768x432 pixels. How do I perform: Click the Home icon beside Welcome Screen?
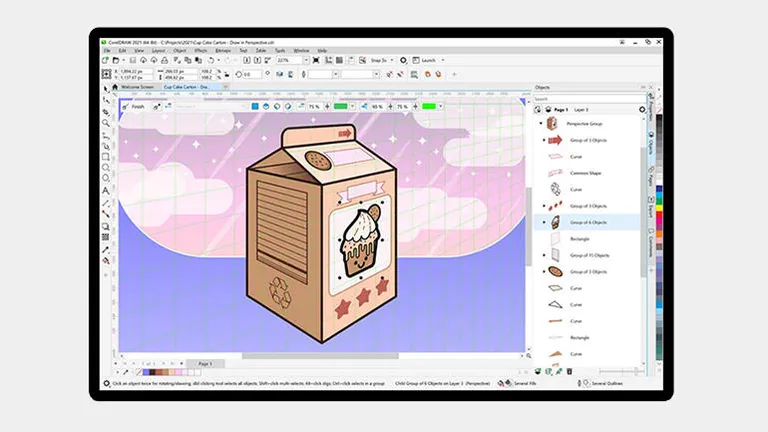click(114, 87)
